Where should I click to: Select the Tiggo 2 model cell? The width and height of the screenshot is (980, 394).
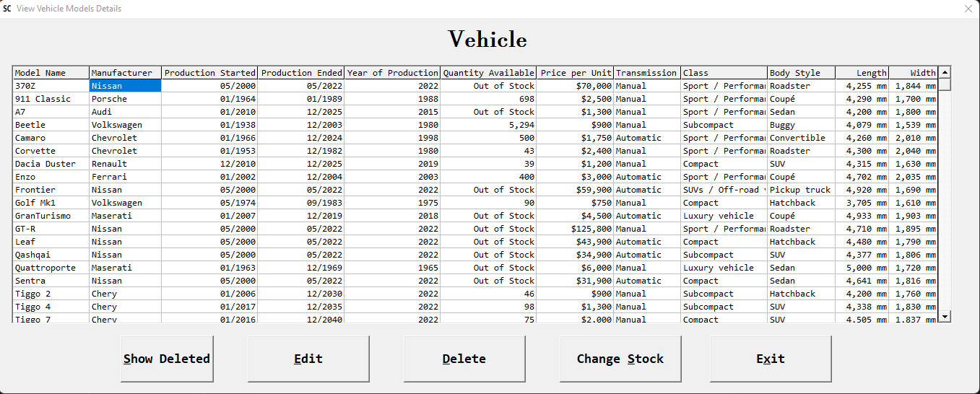tap(51, 294)
